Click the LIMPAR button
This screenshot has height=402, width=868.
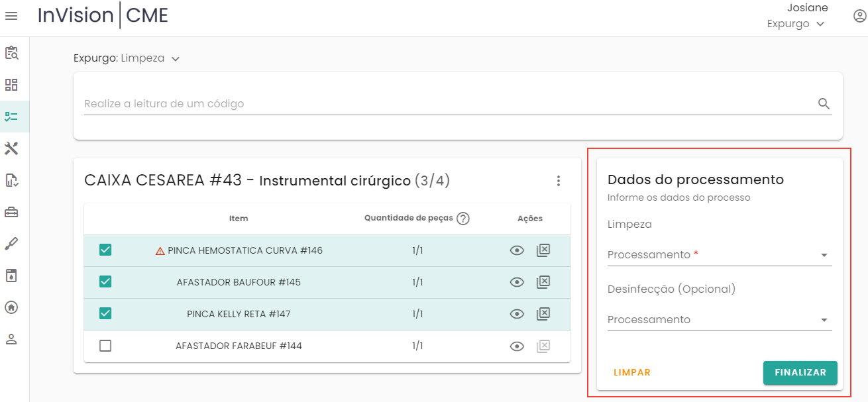(x=632, y=372)
